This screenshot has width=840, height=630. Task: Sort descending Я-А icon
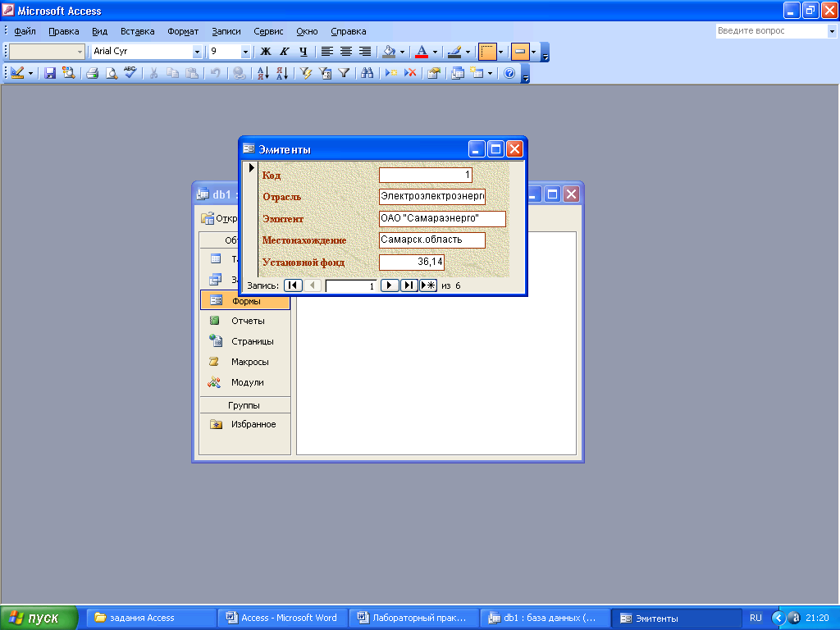click(282, 73)
